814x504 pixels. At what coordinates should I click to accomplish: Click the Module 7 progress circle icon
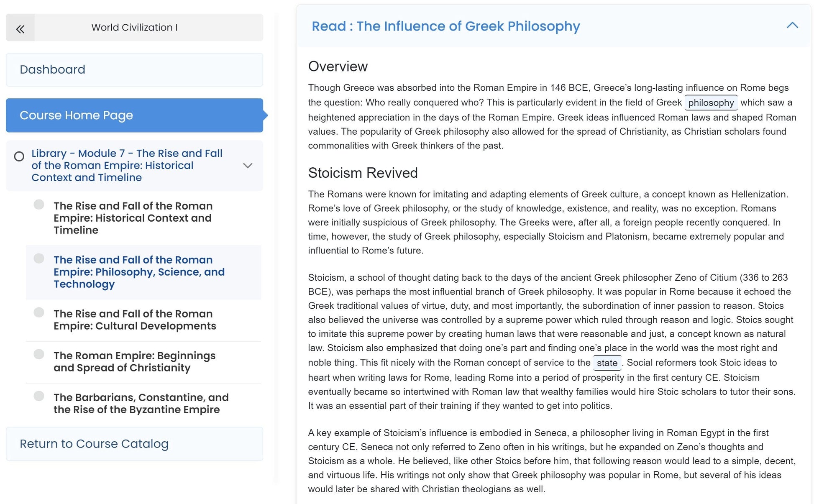pos(19,156)
